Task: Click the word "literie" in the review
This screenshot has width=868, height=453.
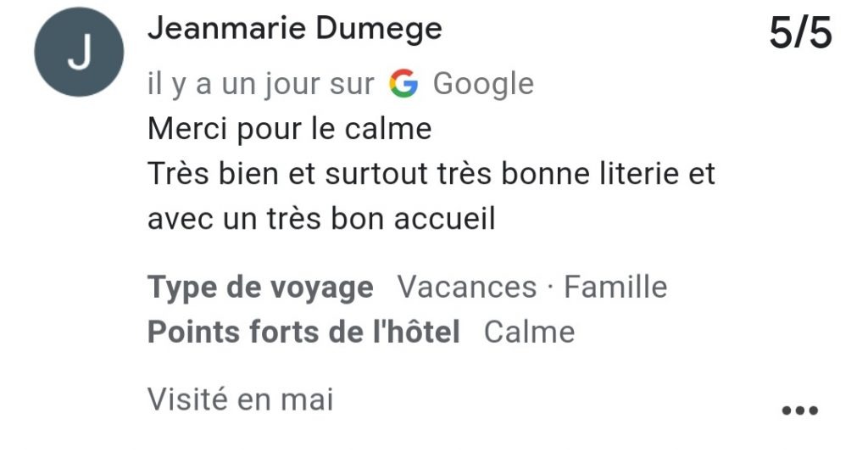Action: pyautogui.click(x=632, y=174)
